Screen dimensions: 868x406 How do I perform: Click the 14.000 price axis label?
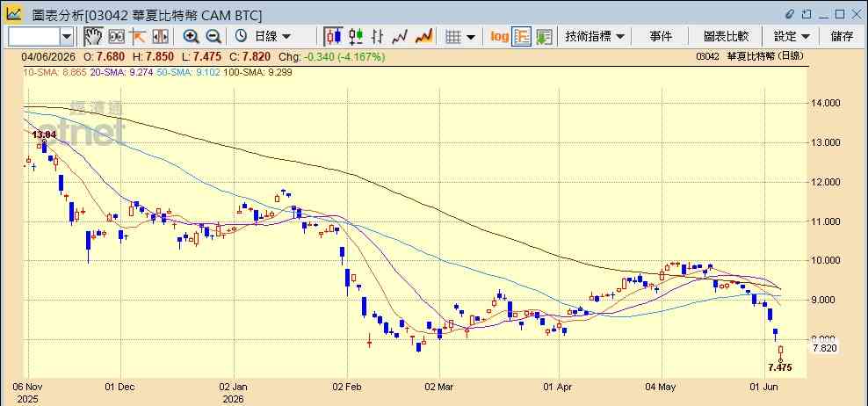(825, 103)
